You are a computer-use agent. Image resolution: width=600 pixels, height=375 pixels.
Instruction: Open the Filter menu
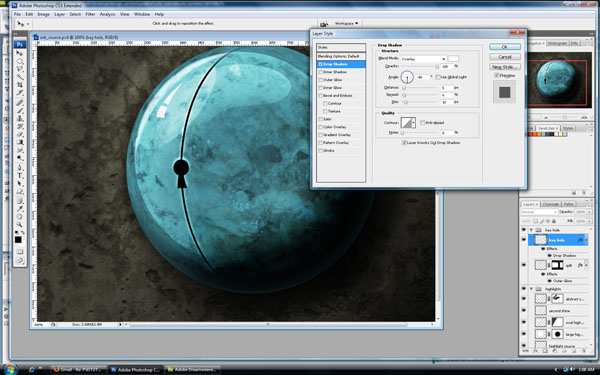point(90,14)
